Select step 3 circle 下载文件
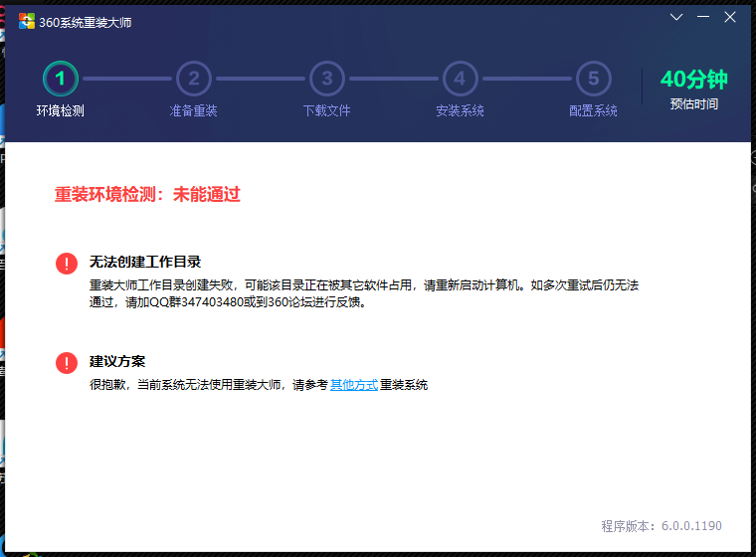 [327, 79]
